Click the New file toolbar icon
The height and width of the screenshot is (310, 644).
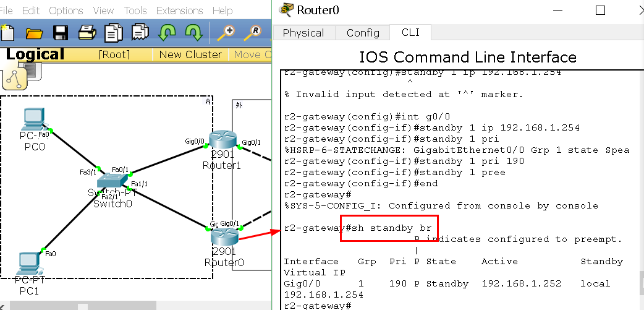tap(7, 33)
